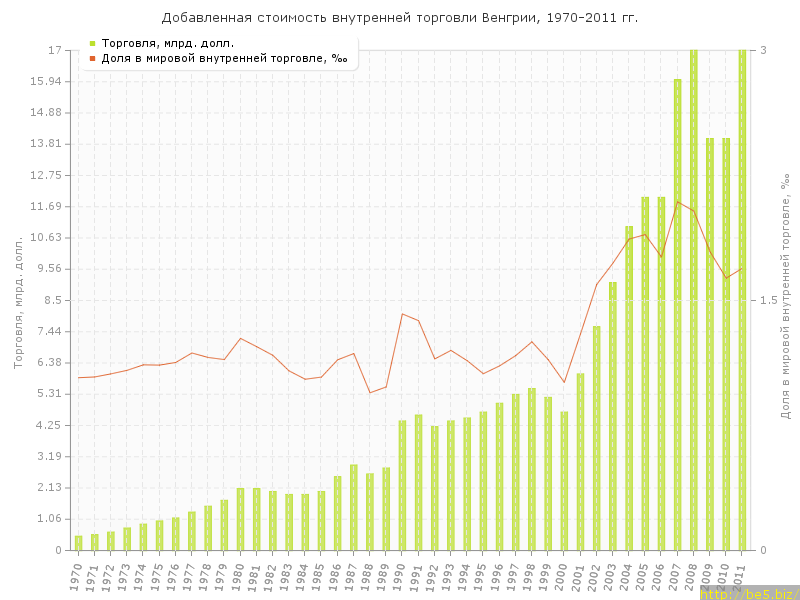Click the 1980 x-axis year label
800x600 pixels.
tap(239, 575)
